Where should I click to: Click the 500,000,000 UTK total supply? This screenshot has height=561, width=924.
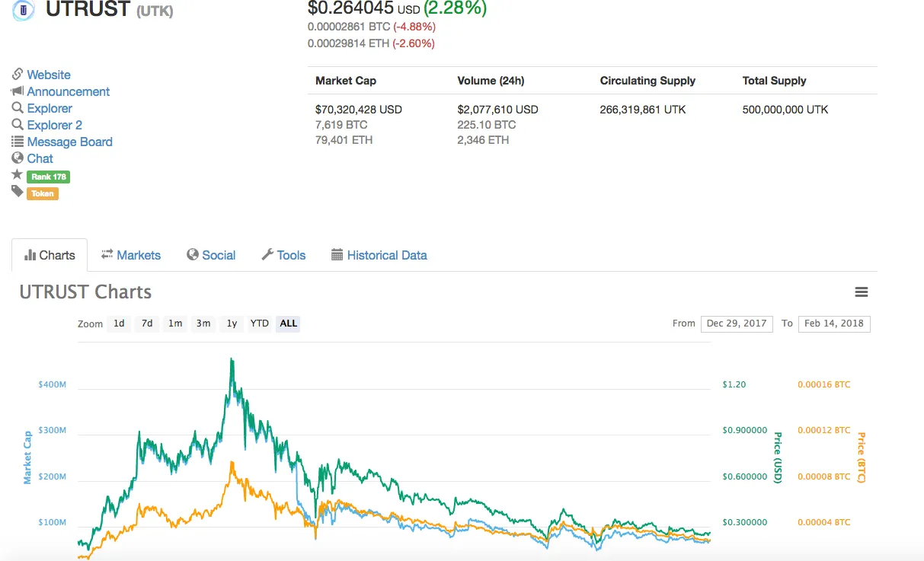coord(785,110)
